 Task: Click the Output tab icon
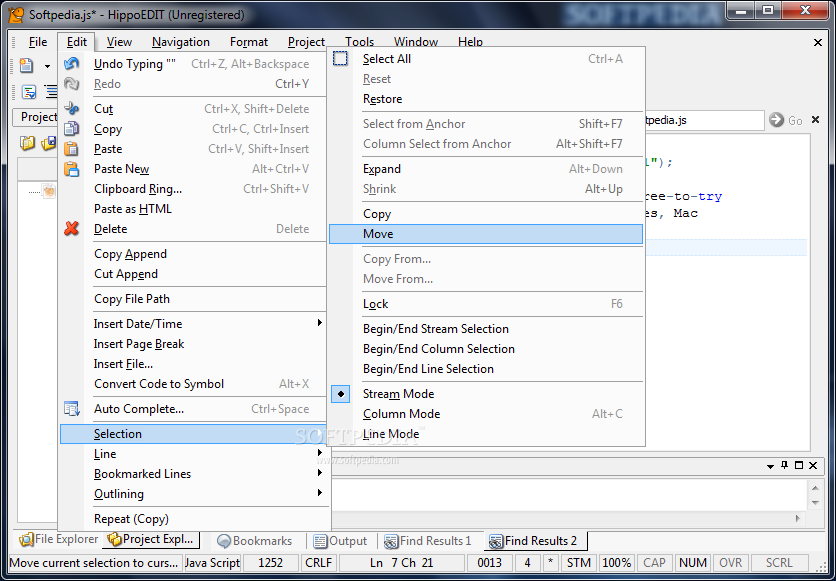320,541
